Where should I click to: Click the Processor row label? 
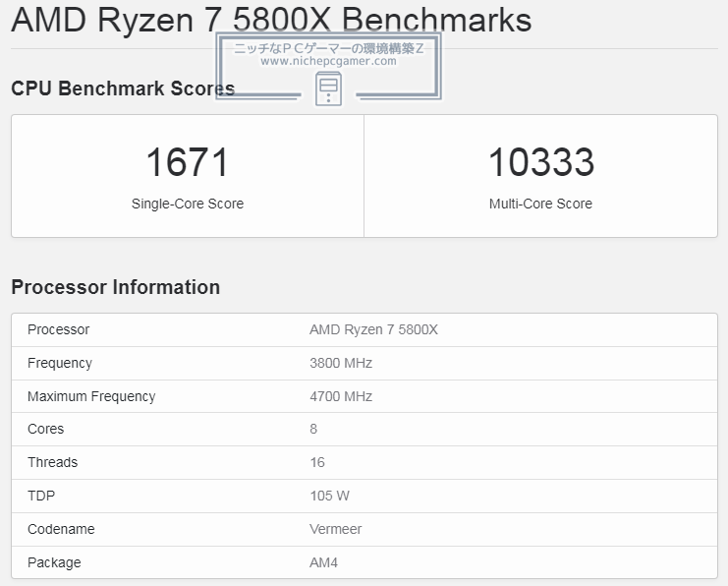tap(59, 329)
